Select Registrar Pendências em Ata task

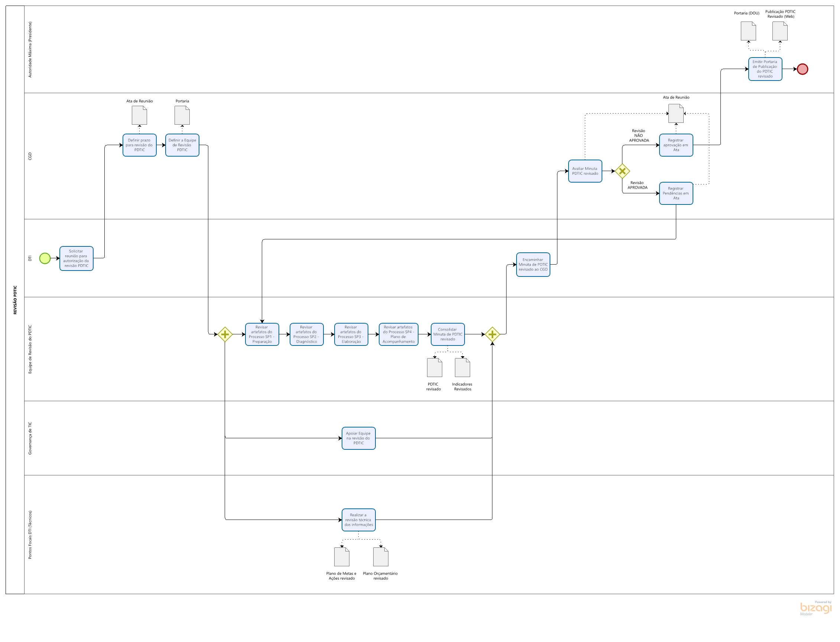click(675, 193)
